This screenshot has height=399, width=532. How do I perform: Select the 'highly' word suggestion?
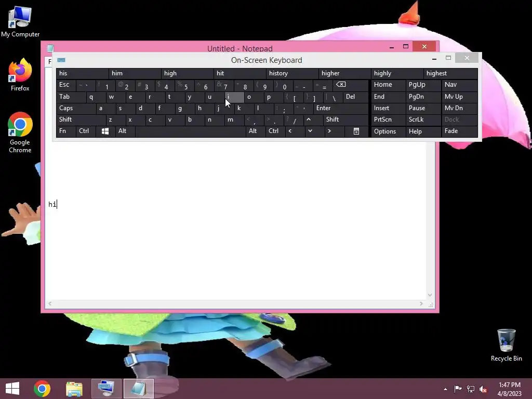pyautogui.click(x=397, y=73)
